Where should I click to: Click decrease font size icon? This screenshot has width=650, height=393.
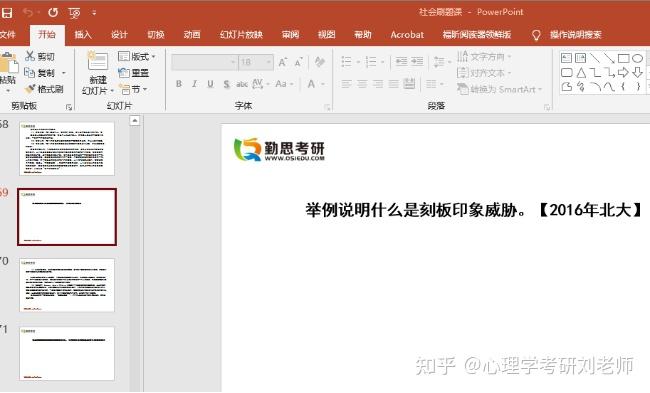click(x=299, y=63)
